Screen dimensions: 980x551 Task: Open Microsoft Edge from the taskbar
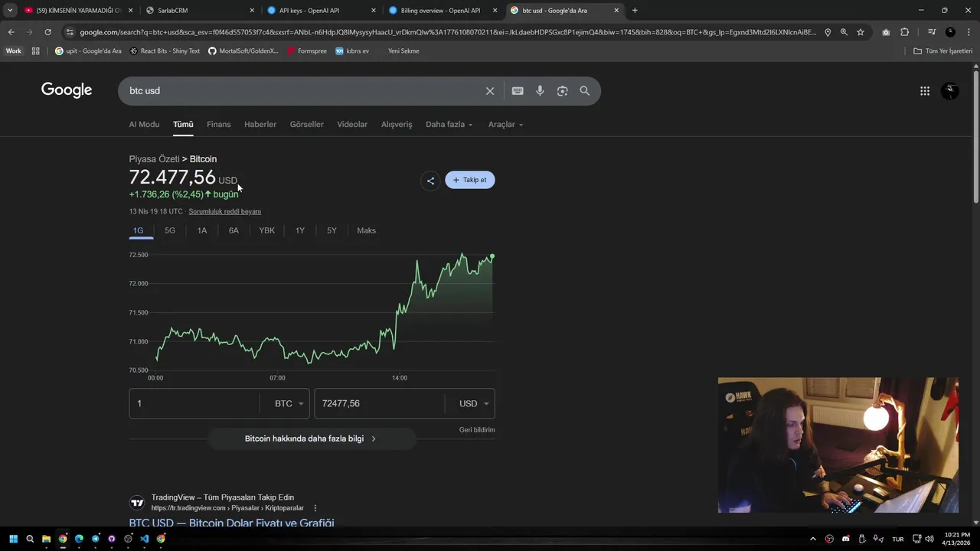(x=79, y=539)
